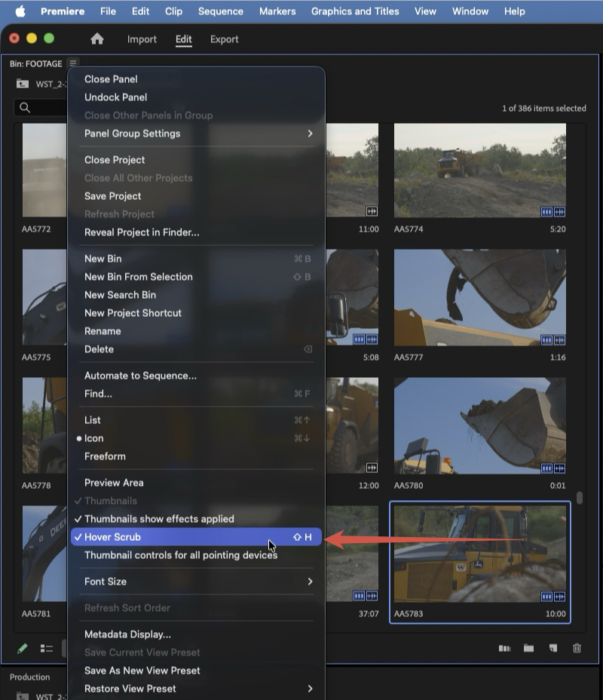Select Icon view radio option

[x=196, y=438]
